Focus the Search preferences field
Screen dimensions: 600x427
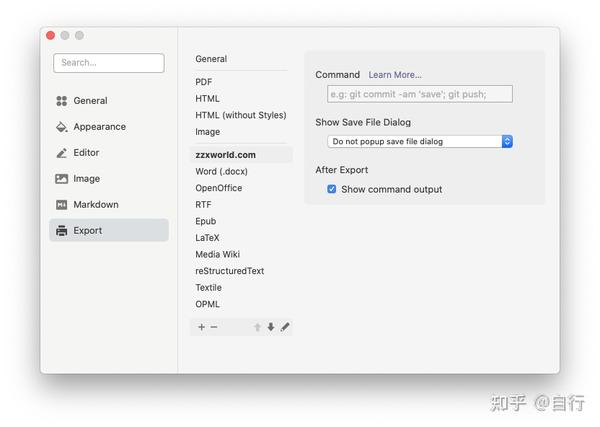point(109,63)
